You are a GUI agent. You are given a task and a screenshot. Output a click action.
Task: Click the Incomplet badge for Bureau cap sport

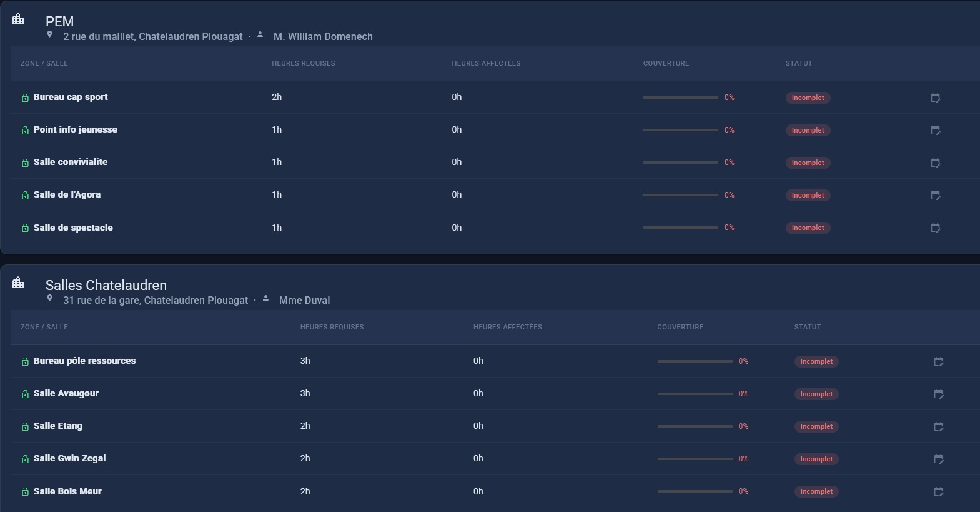[808, 98]
